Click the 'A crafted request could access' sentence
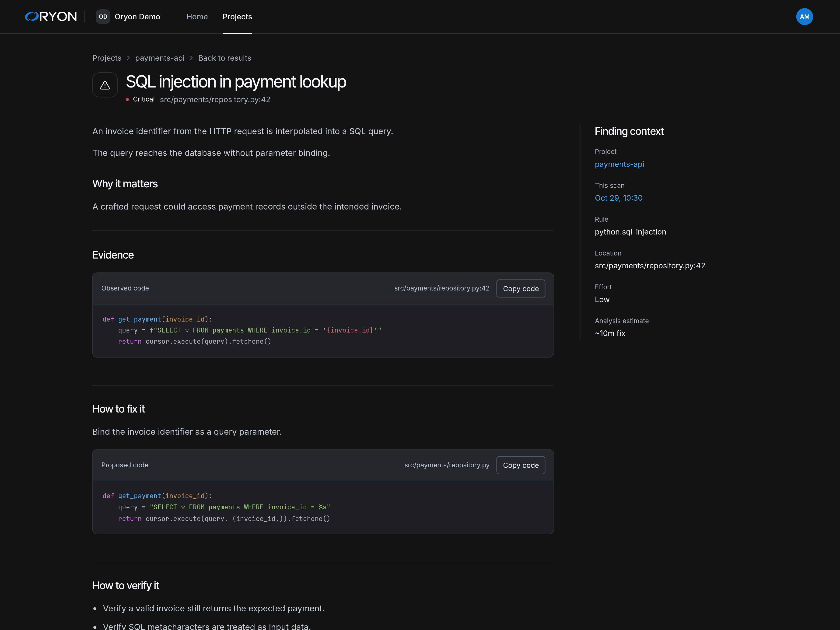840x630 pixels. [247, 206]
